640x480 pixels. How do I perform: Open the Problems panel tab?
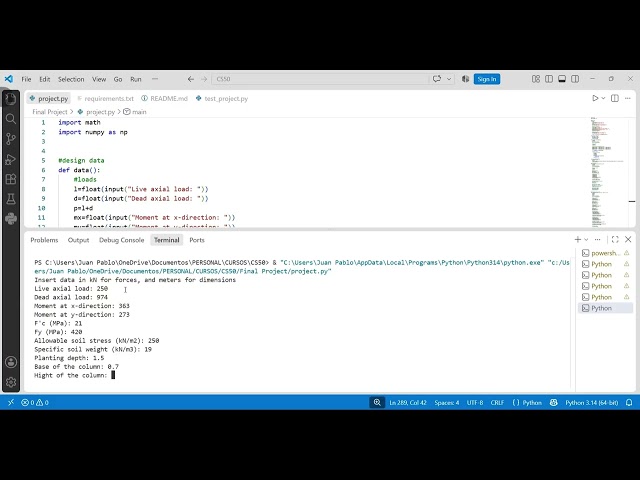(44, 240)
